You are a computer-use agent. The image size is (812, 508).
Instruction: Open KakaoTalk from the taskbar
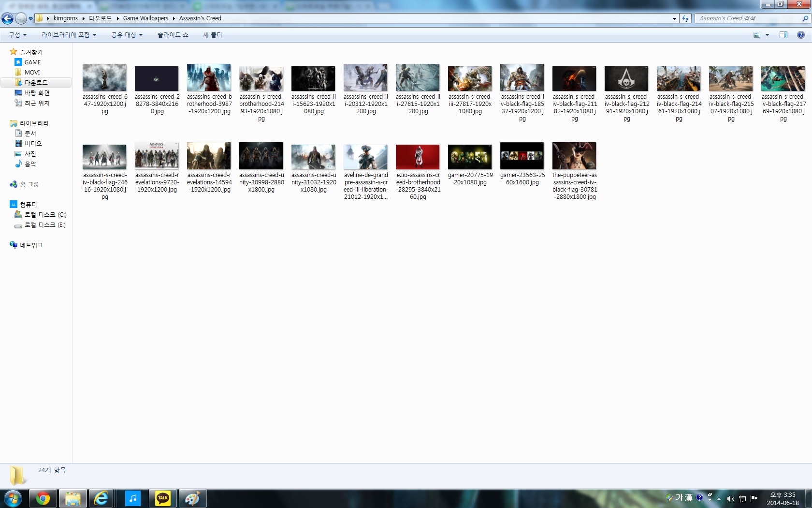pos(163,498)
